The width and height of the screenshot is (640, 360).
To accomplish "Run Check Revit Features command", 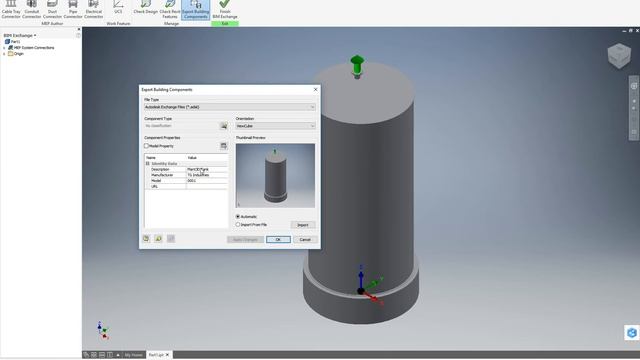I will pos(170,9).
